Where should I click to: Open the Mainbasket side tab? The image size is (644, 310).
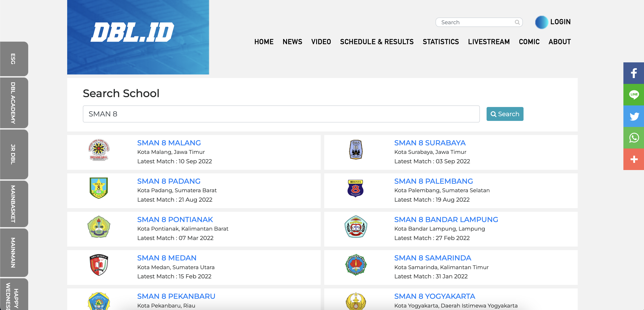[13, 204]
